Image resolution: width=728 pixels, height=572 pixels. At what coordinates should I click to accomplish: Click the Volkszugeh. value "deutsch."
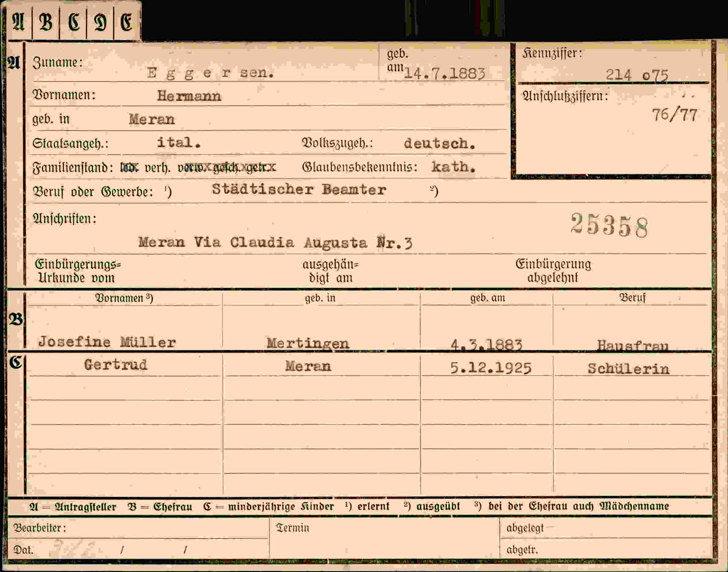[439, 144]
